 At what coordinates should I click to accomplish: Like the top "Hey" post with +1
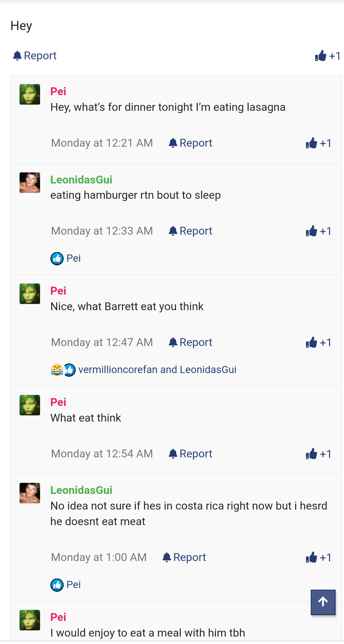coord(327,56)
